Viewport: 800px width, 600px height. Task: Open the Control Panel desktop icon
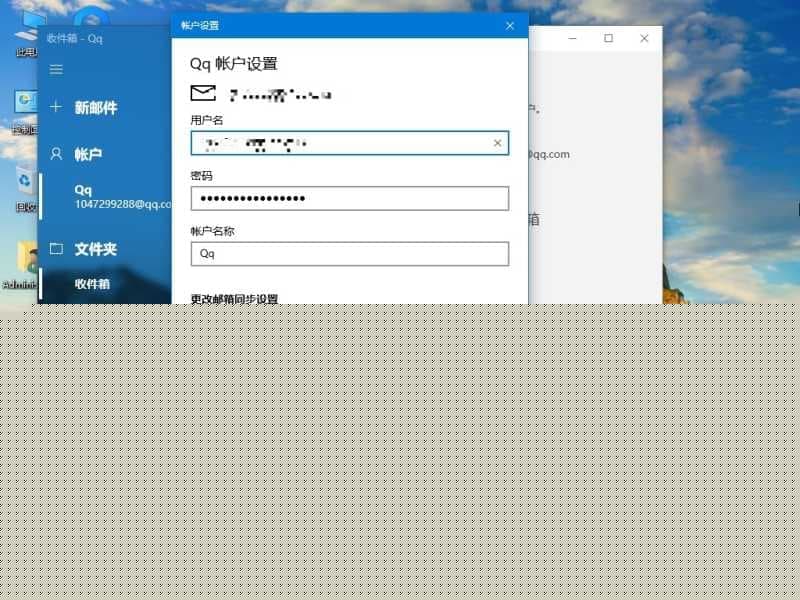point(26,113)
